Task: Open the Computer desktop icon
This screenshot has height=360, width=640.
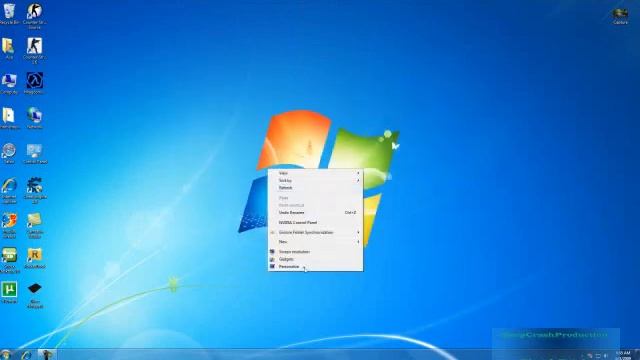Action: 9,83
